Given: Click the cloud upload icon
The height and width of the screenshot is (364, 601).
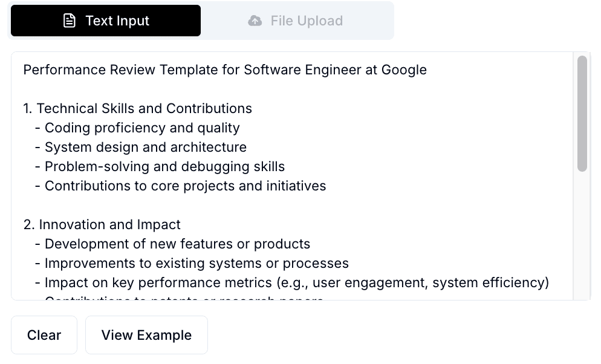Looking at the screenshot, I should [255, 20].
